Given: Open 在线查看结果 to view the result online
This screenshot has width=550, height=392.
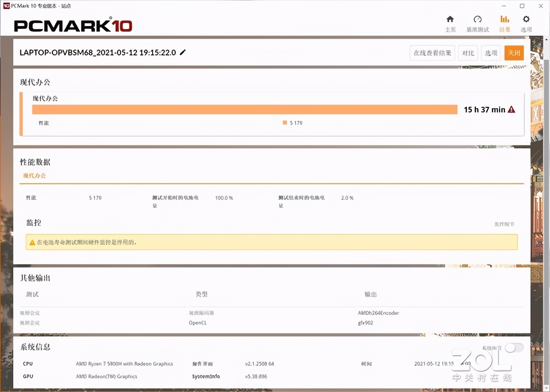Looking at the screenshot, I should 432,53.
